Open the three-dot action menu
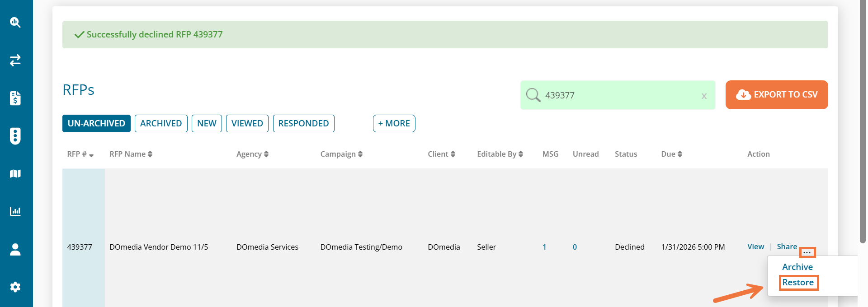 [x=807, y=252]
